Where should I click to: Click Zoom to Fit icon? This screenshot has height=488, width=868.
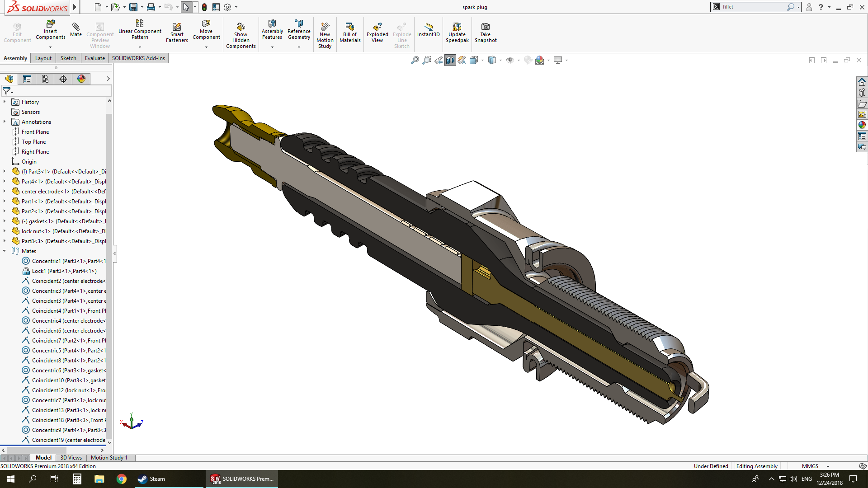coord(415,60)
